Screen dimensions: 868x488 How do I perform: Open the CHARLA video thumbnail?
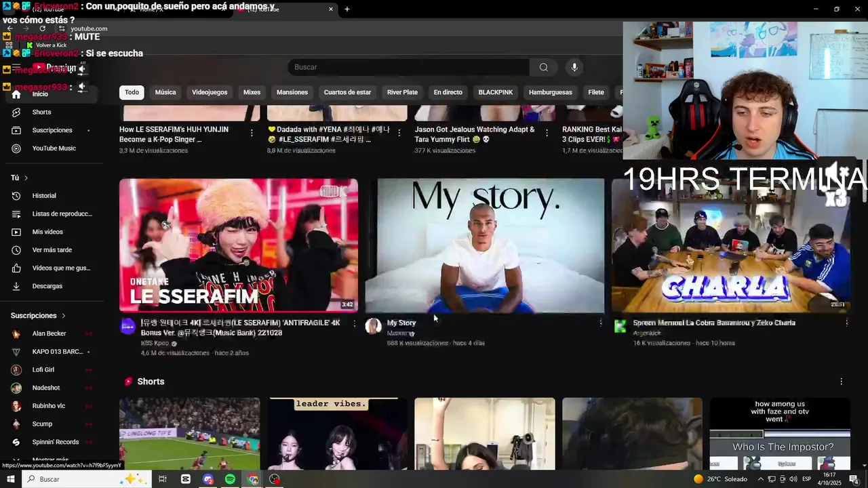(731, 245)
